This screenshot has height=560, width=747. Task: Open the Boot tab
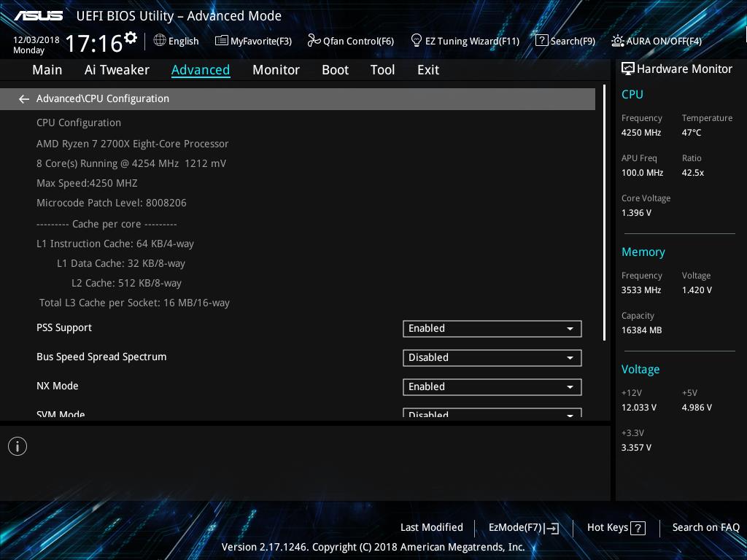(x=335, y=70)
